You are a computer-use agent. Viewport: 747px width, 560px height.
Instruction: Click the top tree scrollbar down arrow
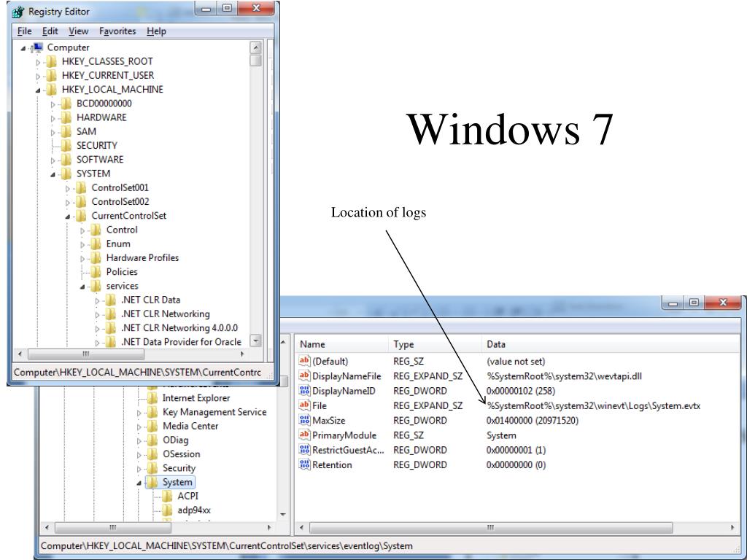(256, 341)
